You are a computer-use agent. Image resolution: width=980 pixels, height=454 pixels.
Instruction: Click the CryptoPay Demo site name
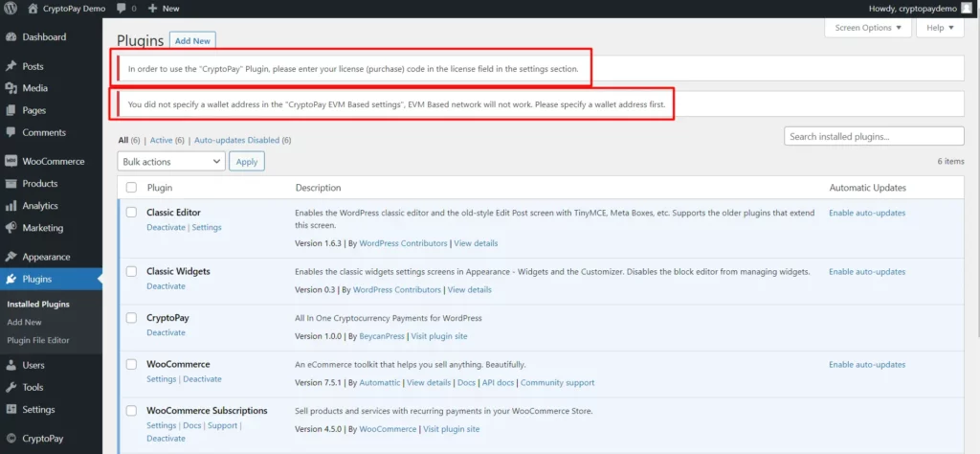75,9
